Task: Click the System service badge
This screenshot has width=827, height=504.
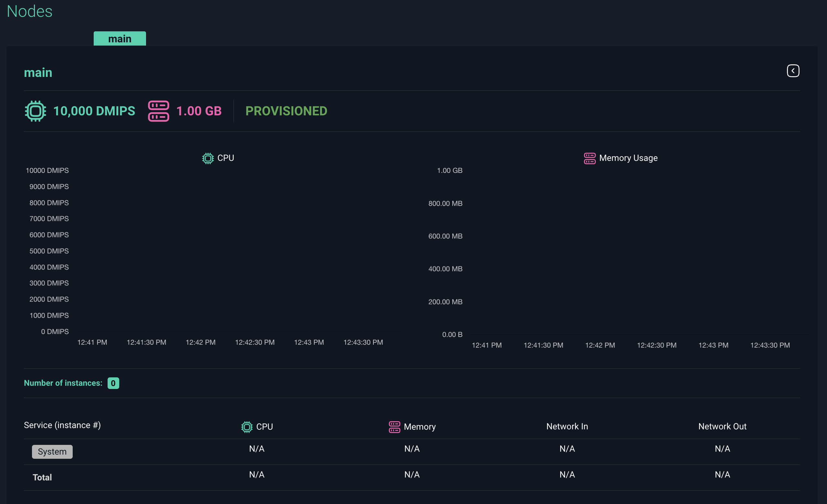Action: tap(52, 452)
